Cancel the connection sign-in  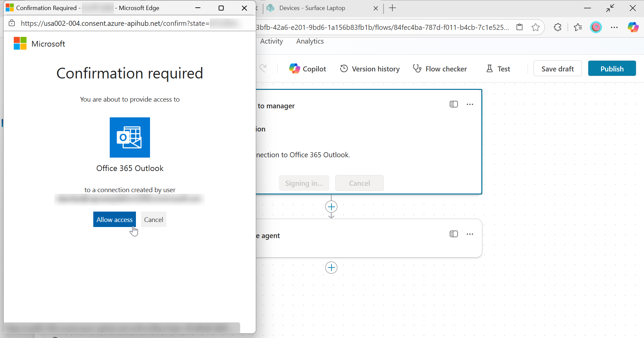point(359,183)
